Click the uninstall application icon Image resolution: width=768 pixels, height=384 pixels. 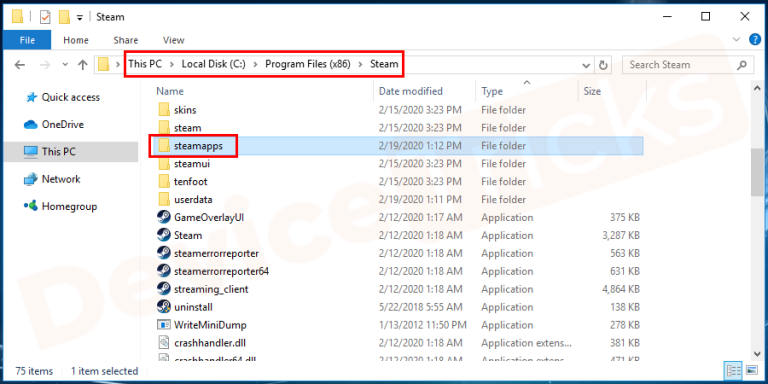(164, 307)
